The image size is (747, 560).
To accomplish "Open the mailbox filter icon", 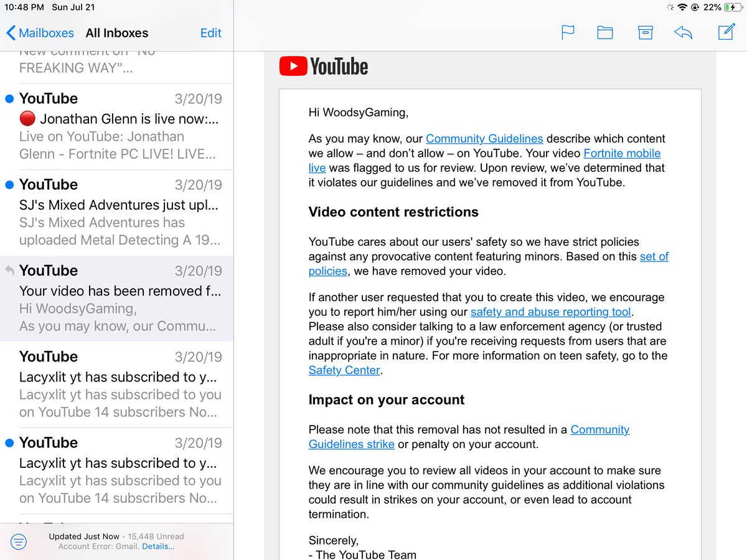I will click(19, 542).
